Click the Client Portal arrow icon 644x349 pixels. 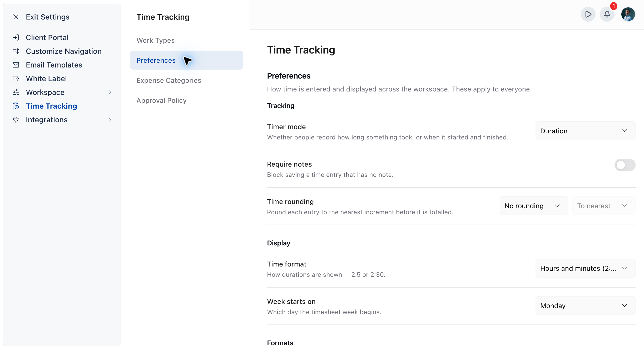16,37
